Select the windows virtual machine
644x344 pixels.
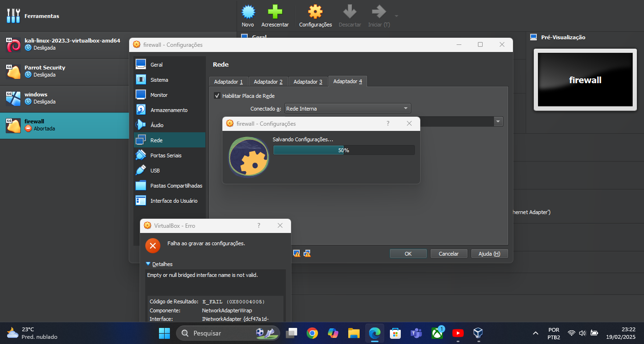[x=64, y=98]
